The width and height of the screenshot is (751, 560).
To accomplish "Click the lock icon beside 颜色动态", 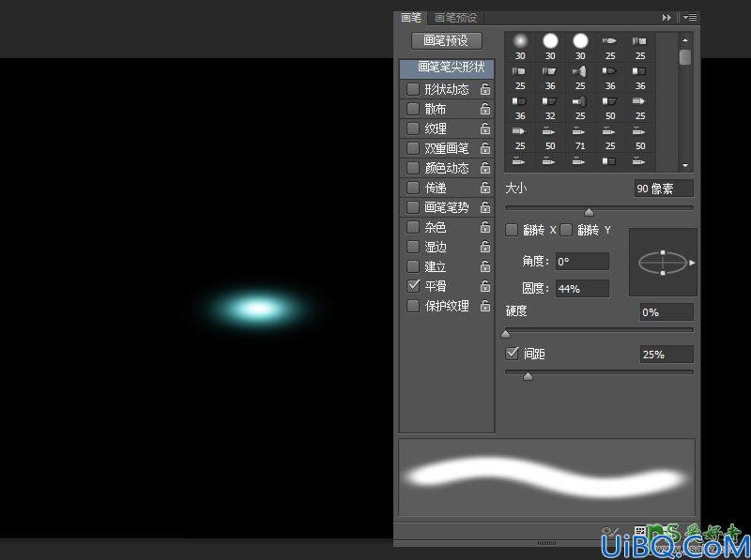I will click(485, 168).
